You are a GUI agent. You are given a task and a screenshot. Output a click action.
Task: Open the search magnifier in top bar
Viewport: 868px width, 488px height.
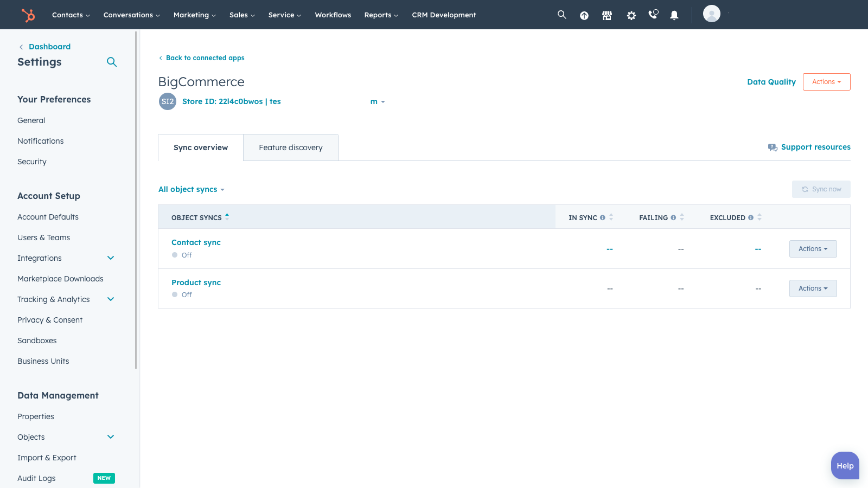pos(562,15)
